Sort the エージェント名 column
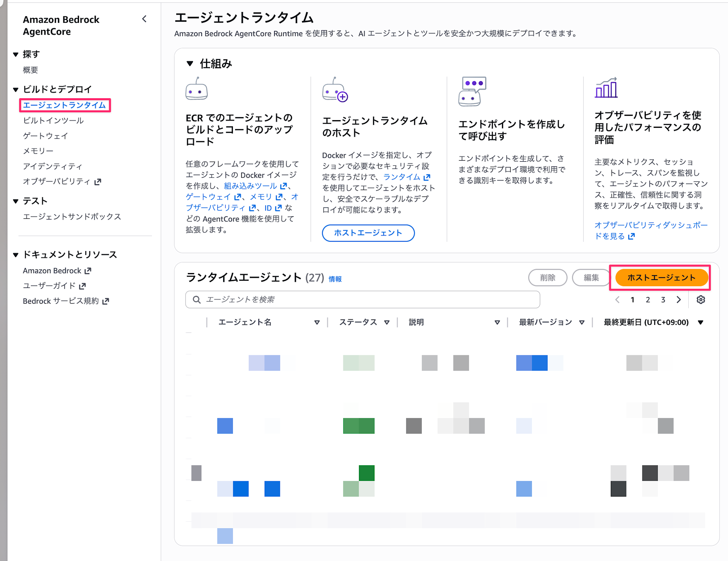728x561 pixels. point(317,322)
